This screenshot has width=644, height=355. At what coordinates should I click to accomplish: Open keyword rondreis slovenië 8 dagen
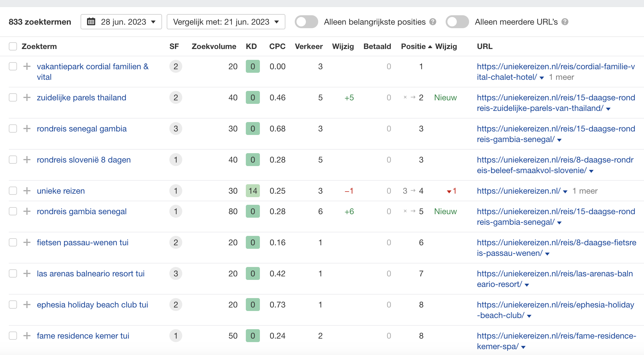[x=84, y=160]
